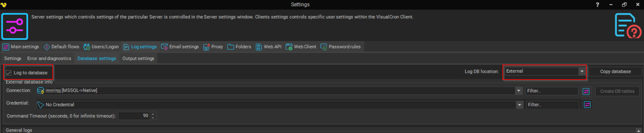This screenshot has height=133, width=644.
Task: Open connection manager icon beside Connection filter
Action: (586, 91)
